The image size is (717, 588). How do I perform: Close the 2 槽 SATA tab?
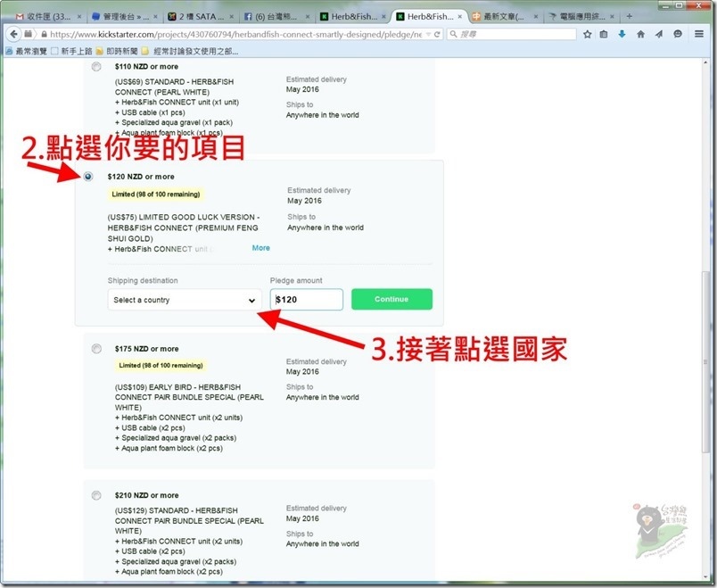[231, 17]
